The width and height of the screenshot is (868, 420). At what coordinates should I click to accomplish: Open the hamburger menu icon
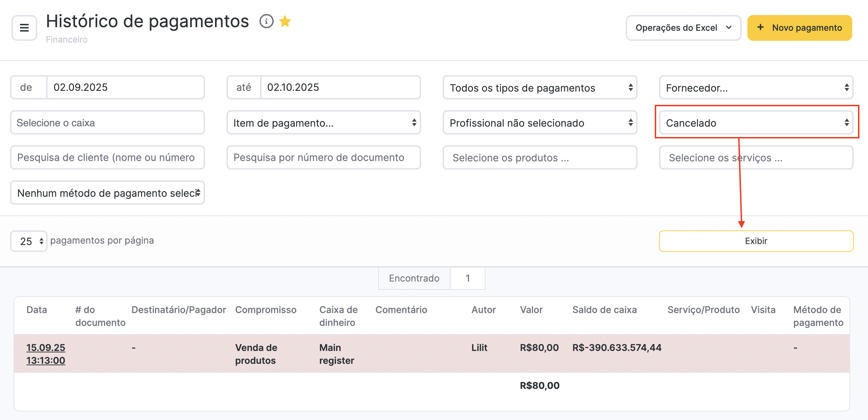coord(24,28)
